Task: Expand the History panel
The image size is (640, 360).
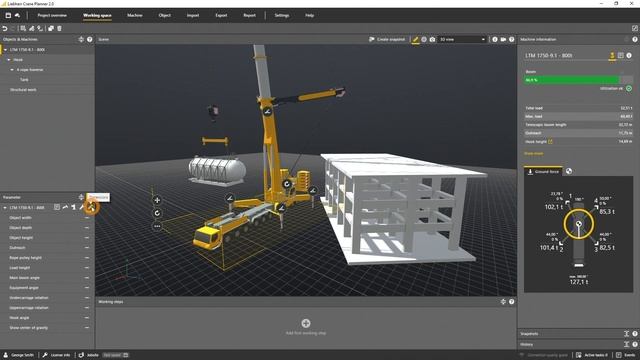Action: pyautogui.click(x=627, y=344)
